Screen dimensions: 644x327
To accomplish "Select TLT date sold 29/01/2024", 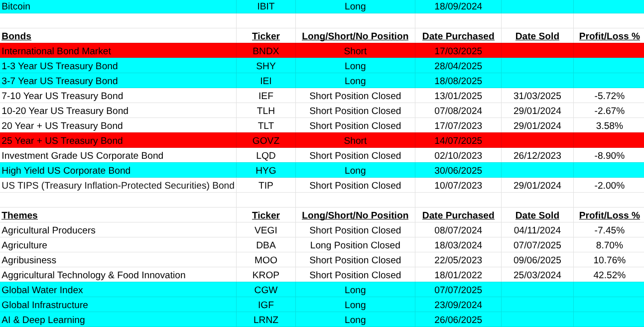I will [537, 126].
